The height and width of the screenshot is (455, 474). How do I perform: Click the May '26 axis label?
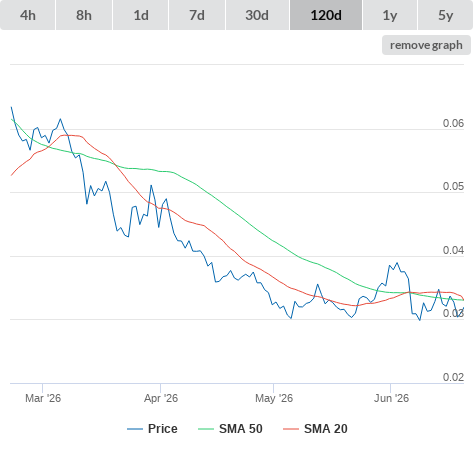click(274, 398)
